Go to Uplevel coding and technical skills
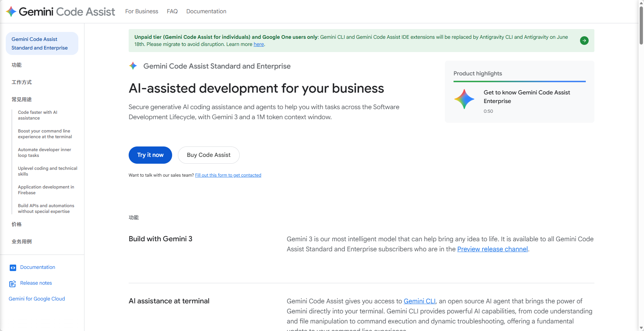 [47, 171]
